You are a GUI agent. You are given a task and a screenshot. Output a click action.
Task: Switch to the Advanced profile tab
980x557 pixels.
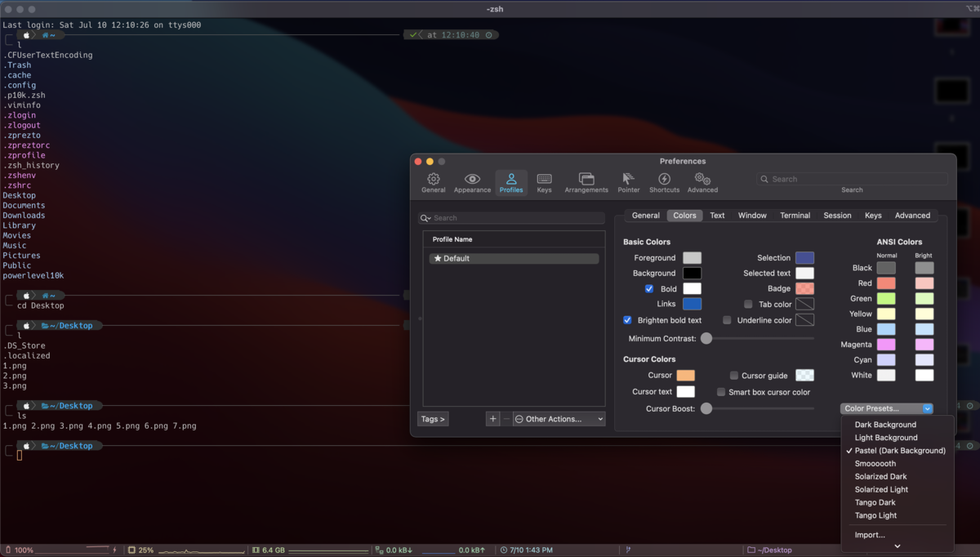click(912, 216)
